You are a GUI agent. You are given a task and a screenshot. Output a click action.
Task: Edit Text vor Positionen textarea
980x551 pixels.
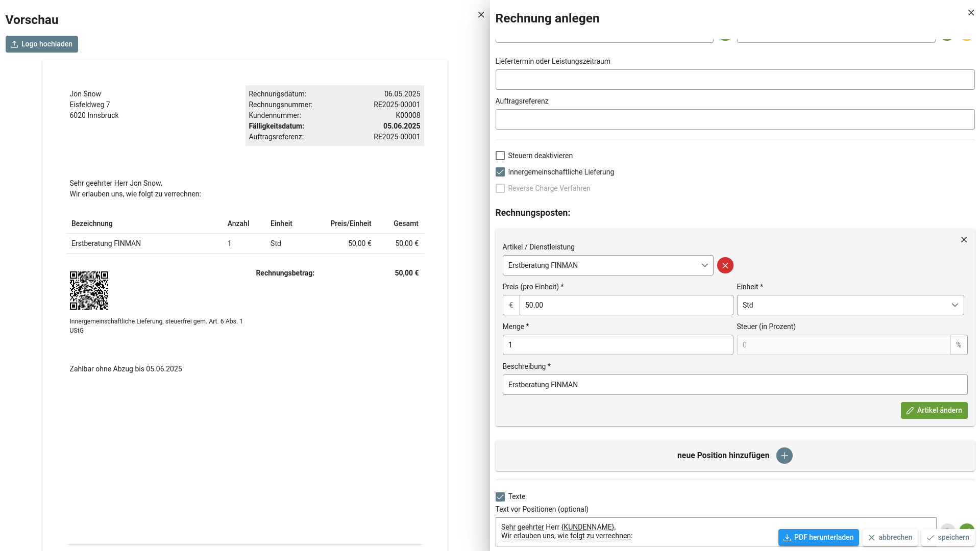pos(716,532)
